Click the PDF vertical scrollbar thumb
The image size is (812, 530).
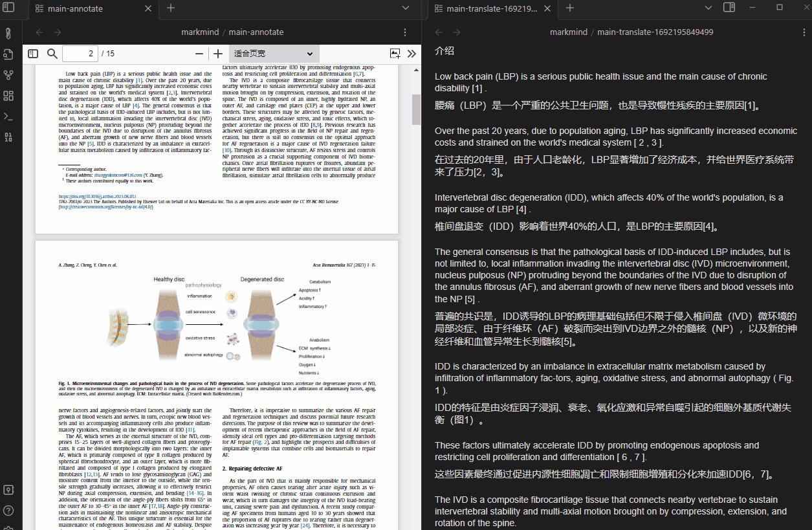[x=417, y=109]
